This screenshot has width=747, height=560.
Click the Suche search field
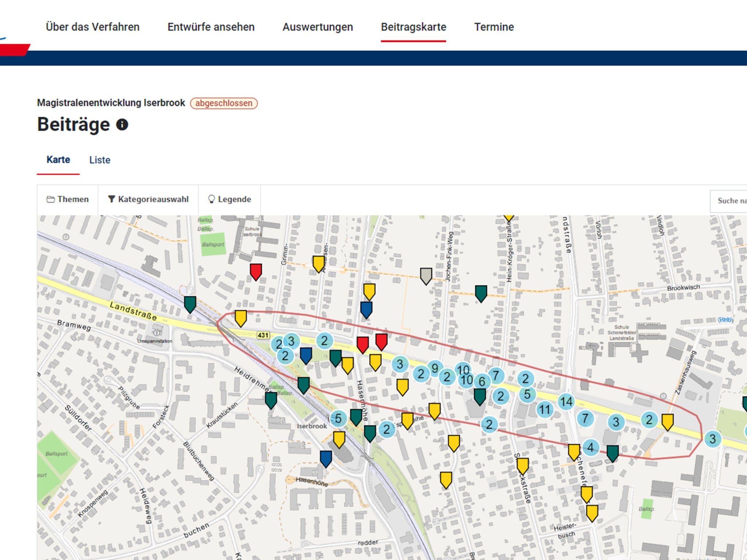point(728,201)
